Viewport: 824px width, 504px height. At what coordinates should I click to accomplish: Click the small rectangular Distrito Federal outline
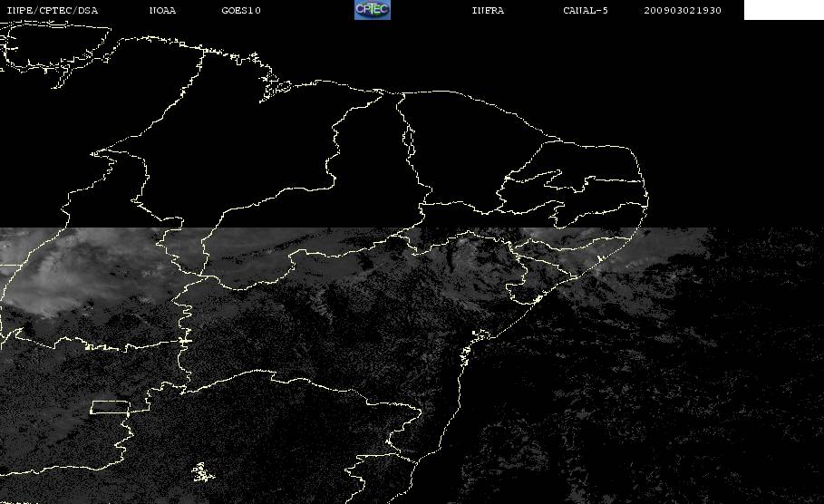pyautogui.click(x=111, y=407)
